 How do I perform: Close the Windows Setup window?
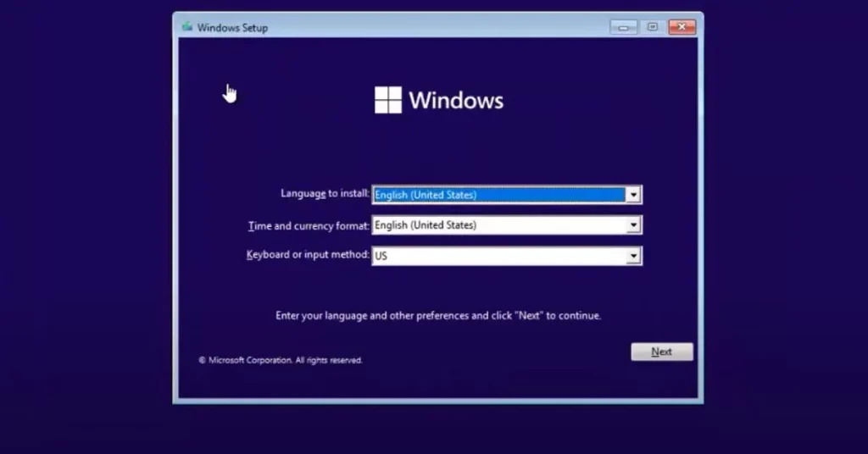point(682,27)
